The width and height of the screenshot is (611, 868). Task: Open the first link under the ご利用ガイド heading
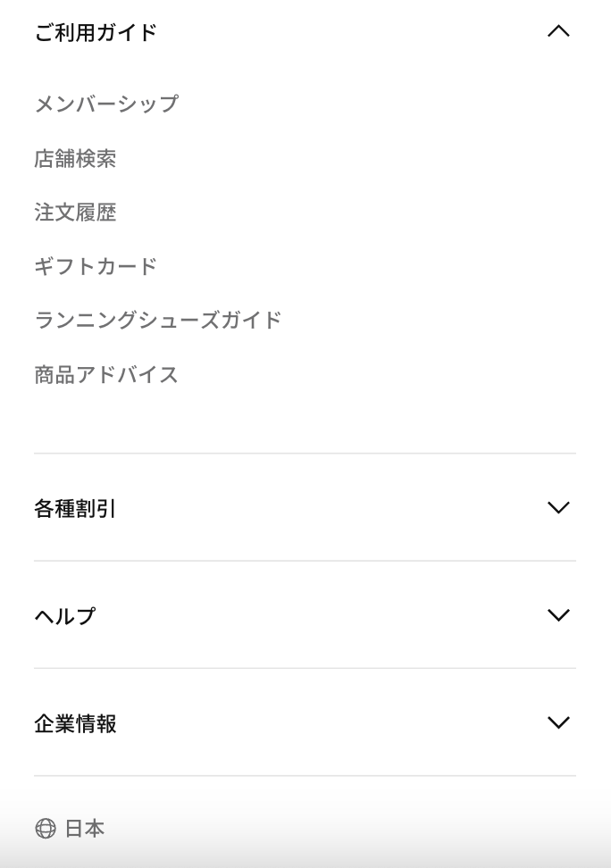pyautogui.click(x=106, y=104)
